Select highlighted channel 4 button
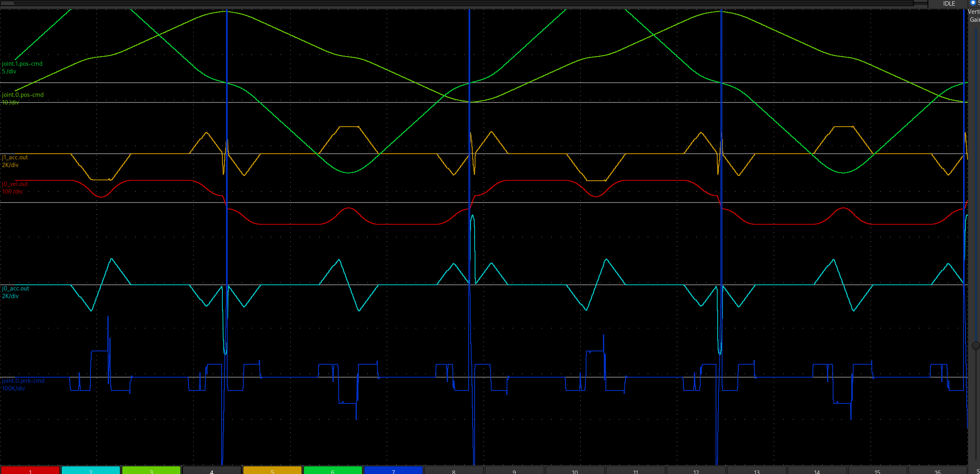This screenshot has height=474, width=980. click(x=212, y=470)
